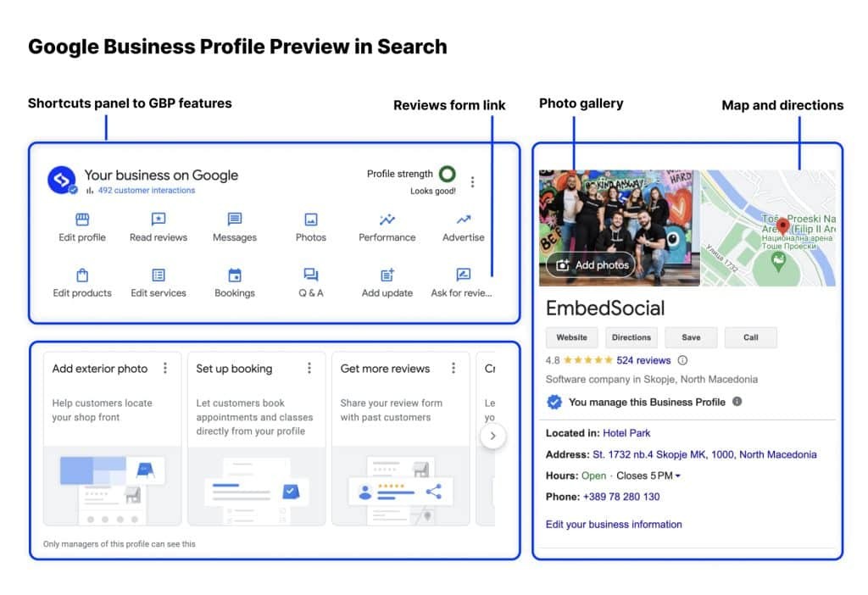Open the overflow menu on Add exterior photo card
Screen dimensions: 868x595
point(165,368)
